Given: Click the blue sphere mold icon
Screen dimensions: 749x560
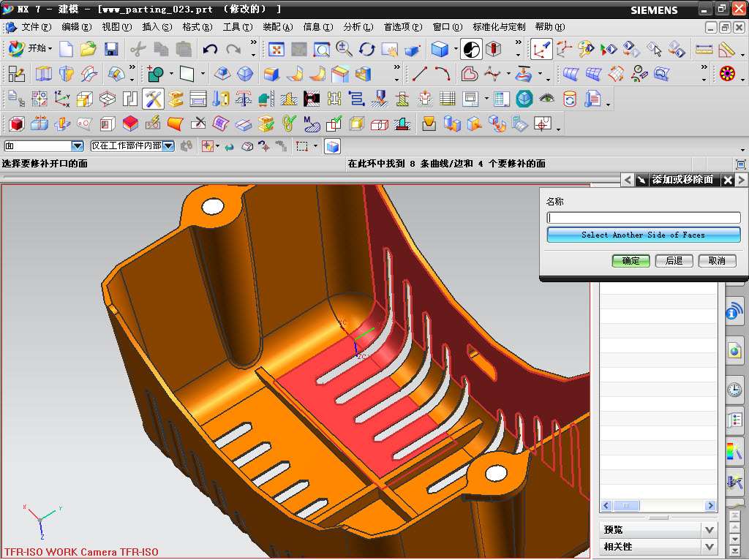Looking at the screenshot, I should (524, 99).
